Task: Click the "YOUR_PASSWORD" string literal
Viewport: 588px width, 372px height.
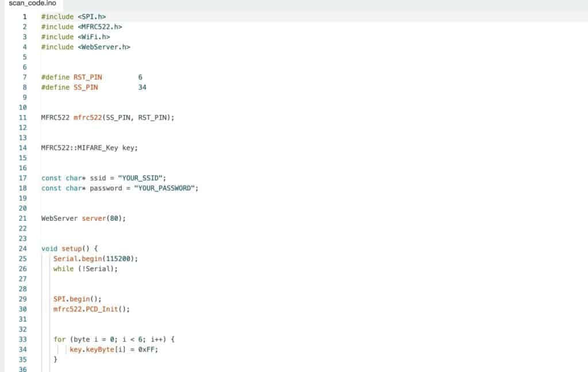Action: tap(165, 188)
